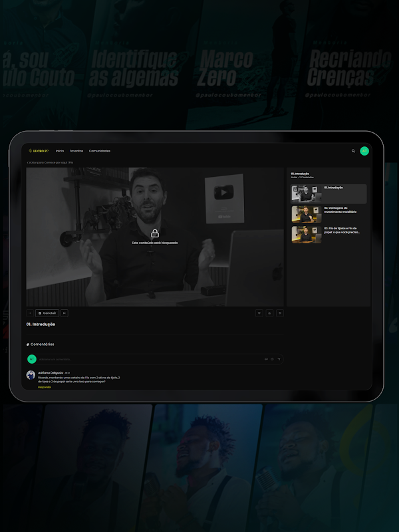Click the 01. Introdução module header in sidebar

click(x=300, y=174)
